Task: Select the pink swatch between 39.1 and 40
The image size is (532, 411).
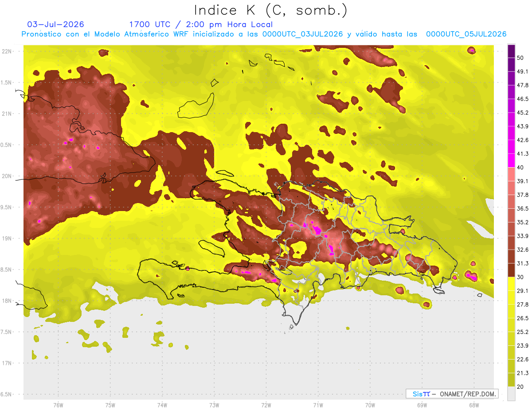Action: point(511,174)
